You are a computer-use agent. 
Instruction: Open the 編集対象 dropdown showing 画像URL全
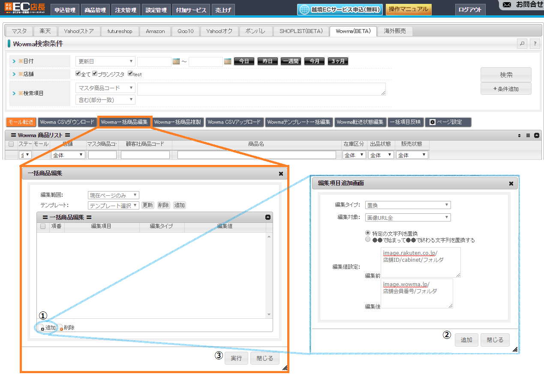pos(408,218)
